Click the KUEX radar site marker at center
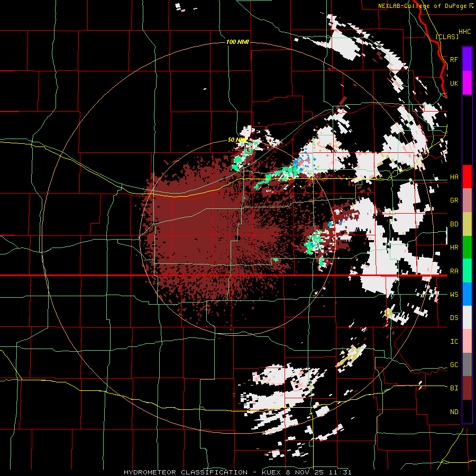 [x=239, y=238]
